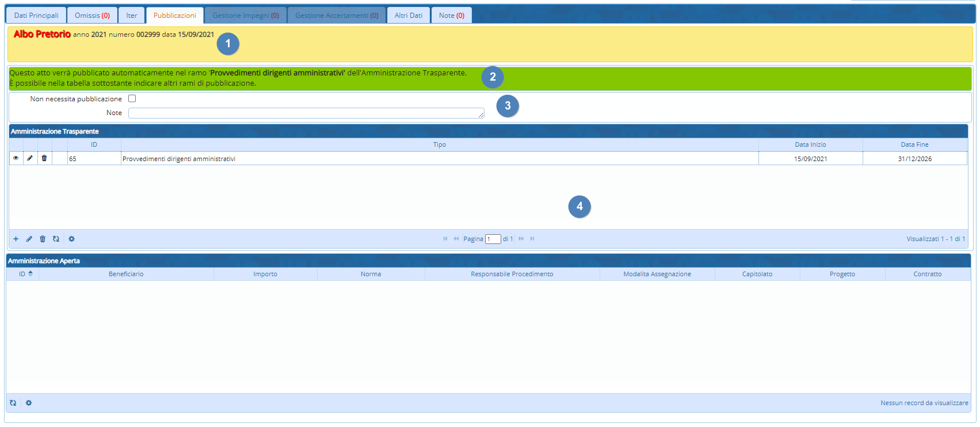This screenshot has width=980, height=427.
Task: Sort Amministrazione Aperta by ID column
Action: [23, 274]
